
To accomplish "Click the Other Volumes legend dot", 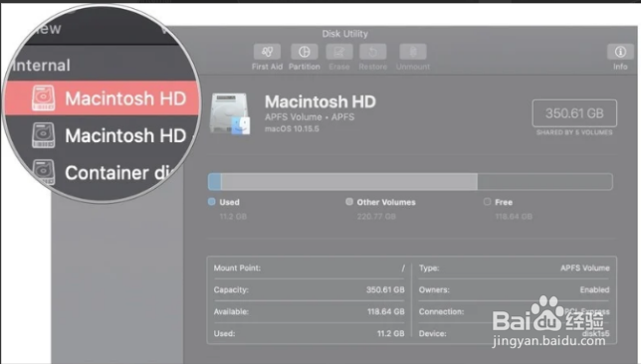I will pyautogui.click(x=349, y=202).
